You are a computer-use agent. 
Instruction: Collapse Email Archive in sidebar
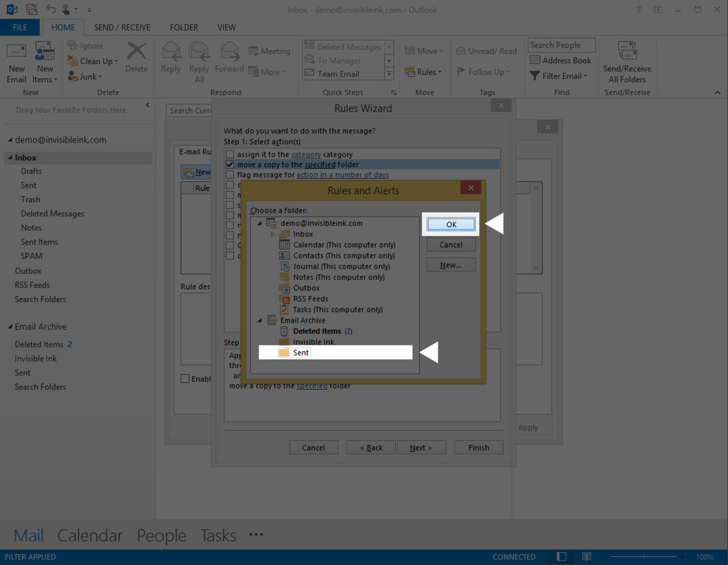(10, 326)
